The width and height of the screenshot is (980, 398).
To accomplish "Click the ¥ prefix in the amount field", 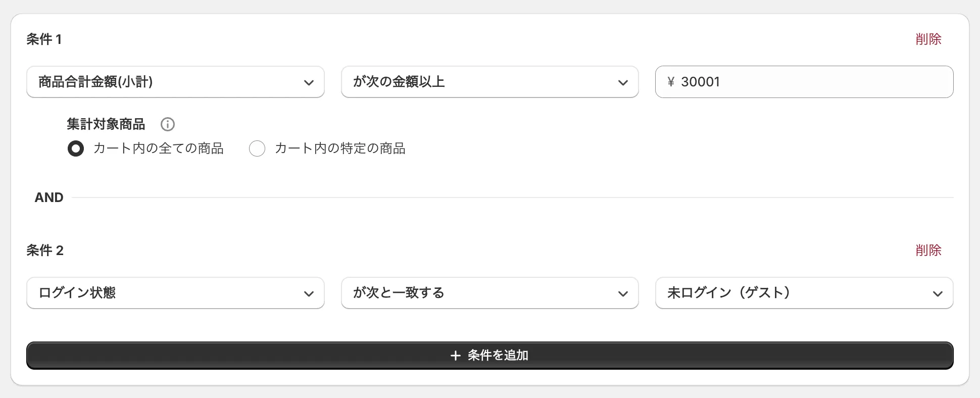I will tap(670, 82).
